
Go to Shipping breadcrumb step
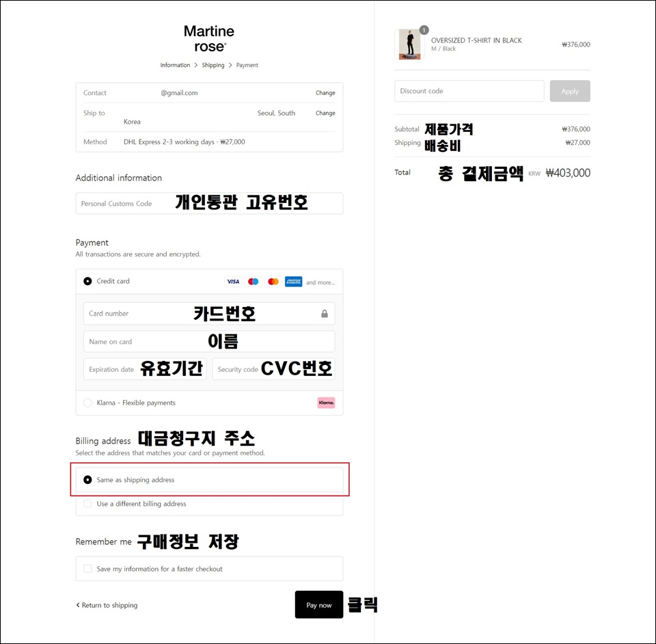213,65
